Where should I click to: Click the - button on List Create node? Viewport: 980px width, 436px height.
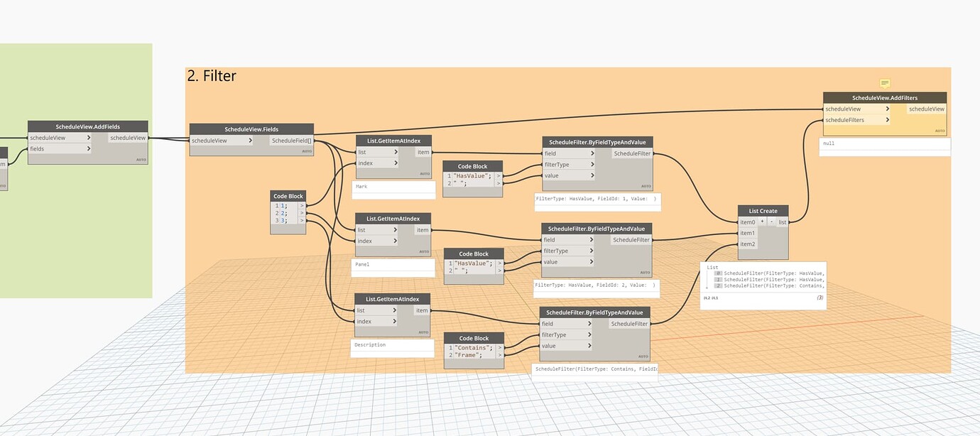(x=771, y=222)
